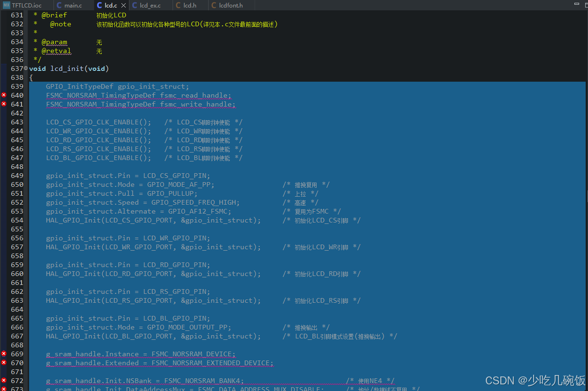The height and width of the screenshot is (391, 588).
Task: Switch to the main.c tab
Action: point(74,5)
